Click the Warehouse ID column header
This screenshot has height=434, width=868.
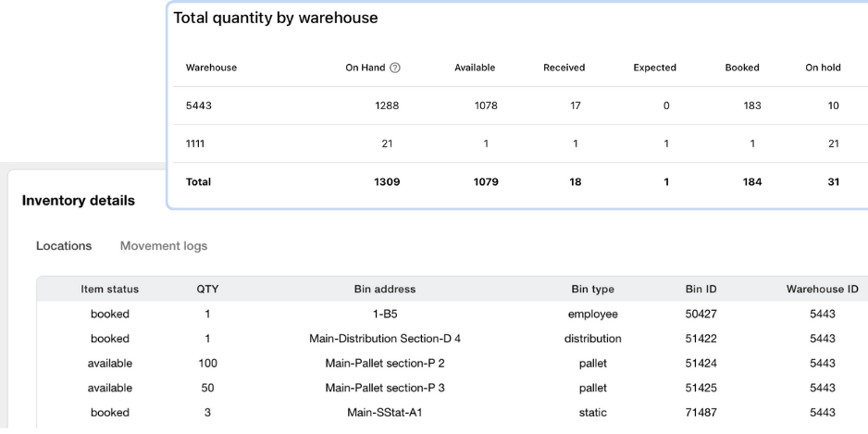pos(822,290)
